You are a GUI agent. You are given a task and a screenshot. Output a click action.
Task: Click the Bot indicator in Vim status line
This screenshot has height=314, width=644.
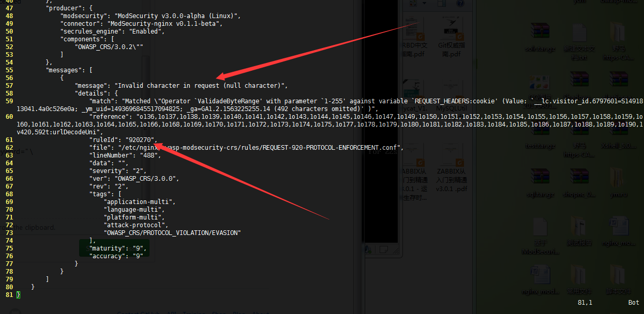click(633, 302)
